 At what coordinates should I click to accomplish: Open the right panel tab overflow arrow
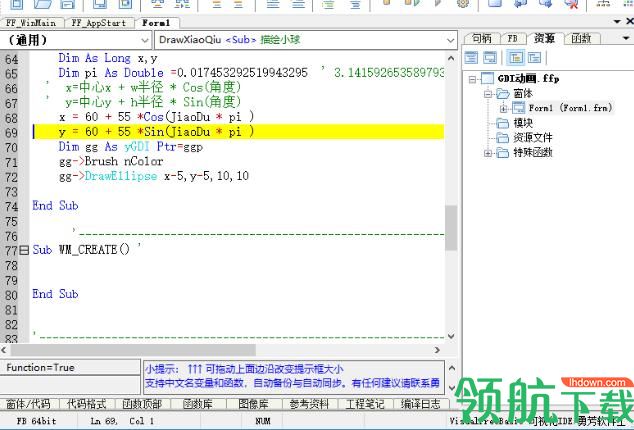click(x=626, y=38)
